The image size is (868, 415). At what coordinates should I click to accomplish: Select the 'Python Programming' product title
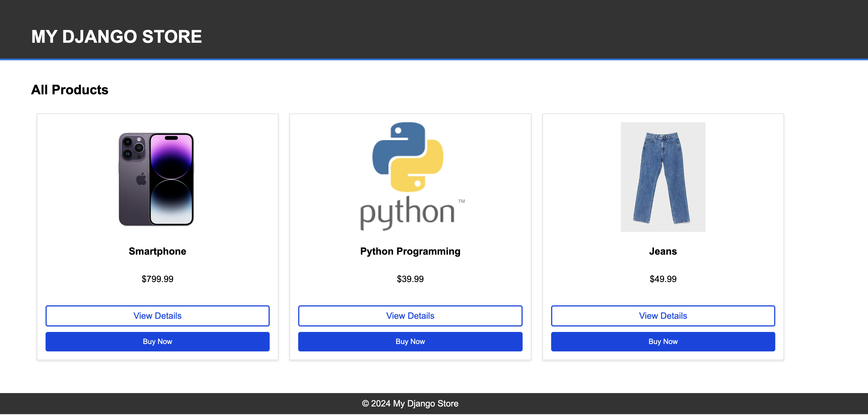pos(410,251)
